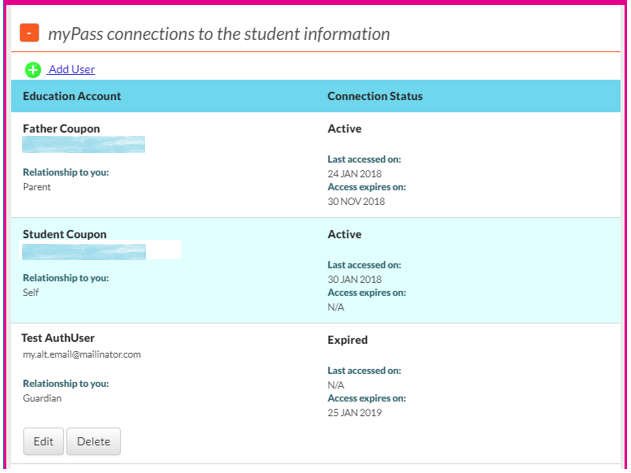Delete the Test AuthUser connection

[x=93, y=441]
